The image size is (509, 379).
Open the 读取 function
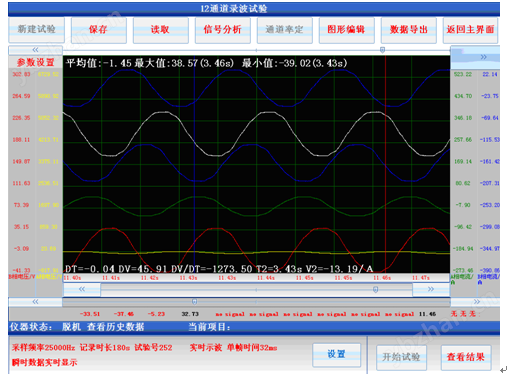pos(160,30)
